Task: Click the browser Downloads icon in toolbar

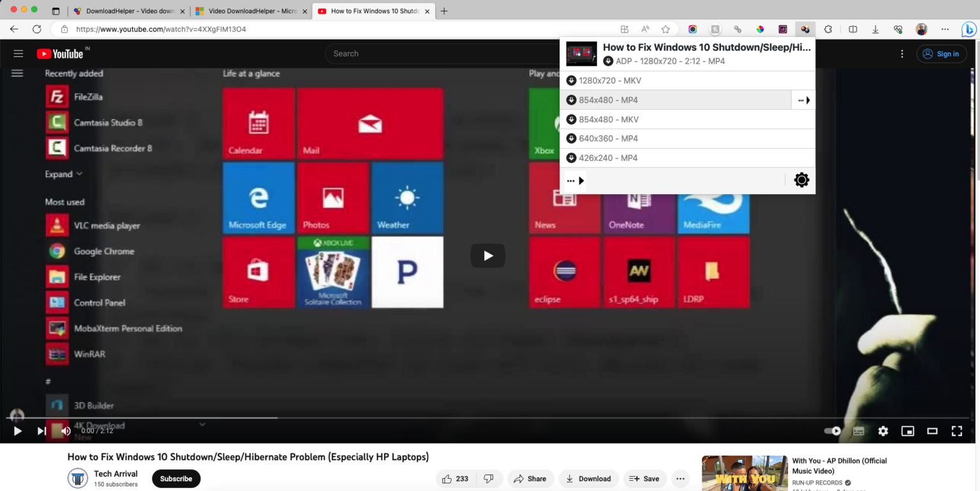Action: (x=875, y=29)
